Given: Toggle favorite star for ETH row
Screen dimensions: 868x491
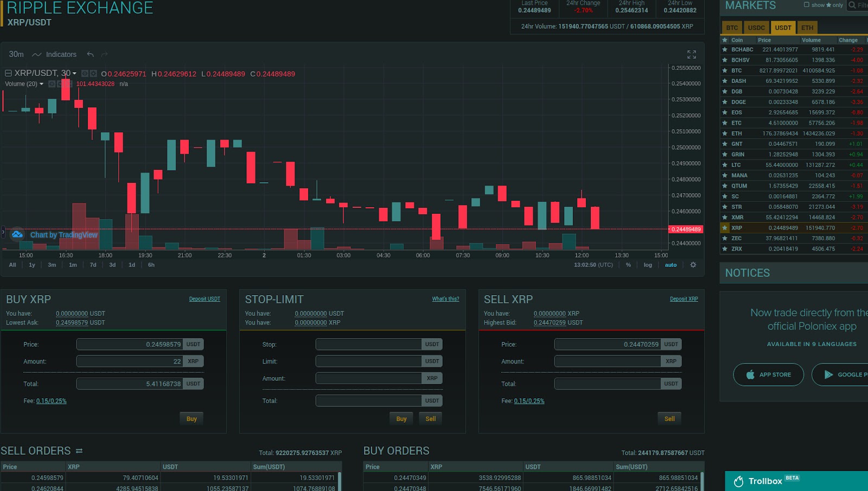Looking at the screenshot, I should point(725,133).
